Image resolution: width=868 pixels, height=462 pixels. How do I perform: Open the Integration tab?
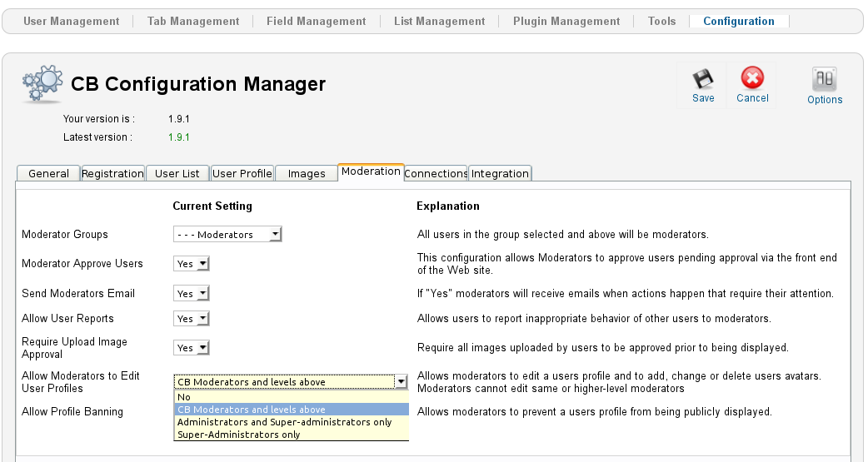500,173
